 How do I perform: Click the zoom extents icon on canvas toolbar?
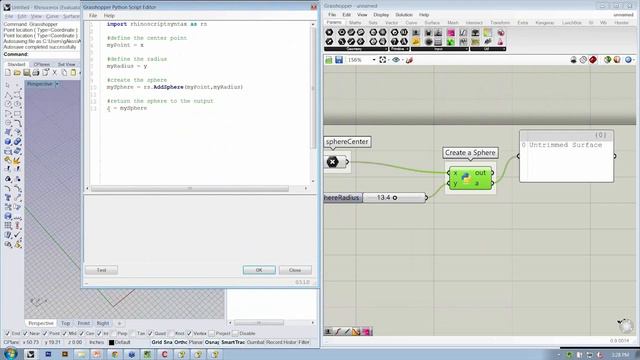pyautogui.click(x=382, y=60)
